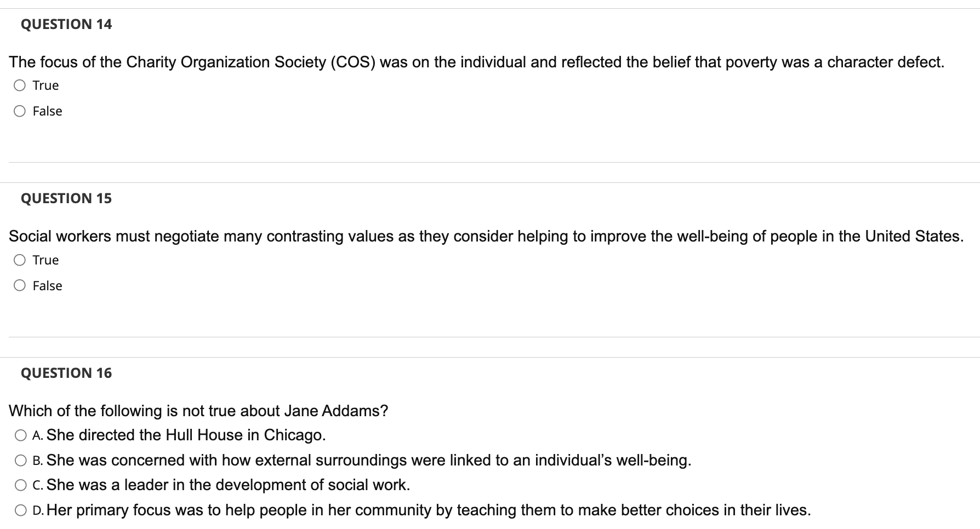This screenshot has width=980, height=529.
Task: Select answer D about teaching better choices
Action: click(x=20, y=510)
